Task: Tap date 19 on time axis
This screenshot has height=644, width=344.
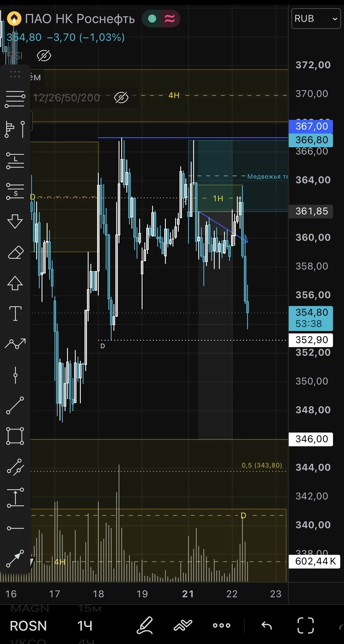Action: (142, 594)
